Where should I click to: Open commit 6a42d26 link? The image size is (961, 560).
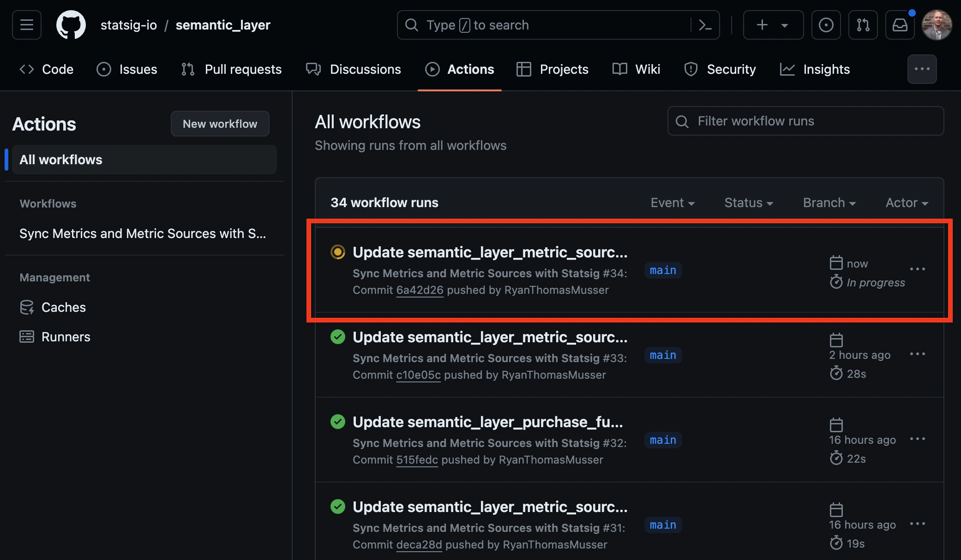click(420, 290)
